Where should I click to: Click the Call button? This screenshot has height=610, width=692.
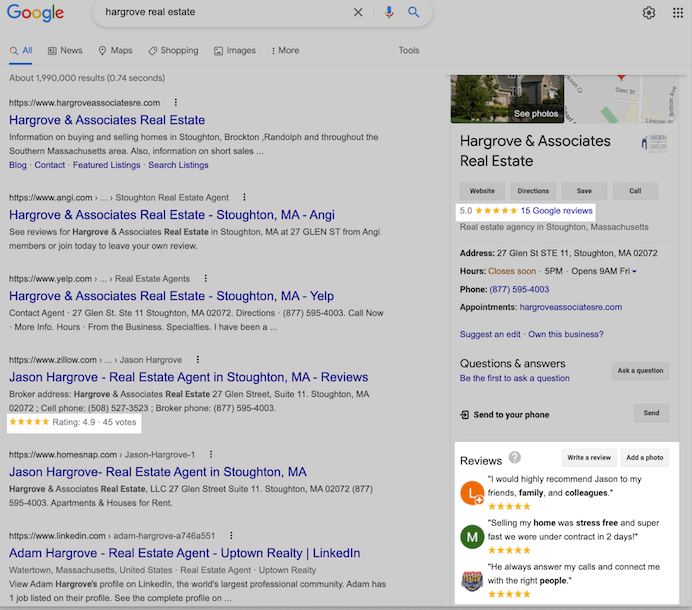coord(635,191)
